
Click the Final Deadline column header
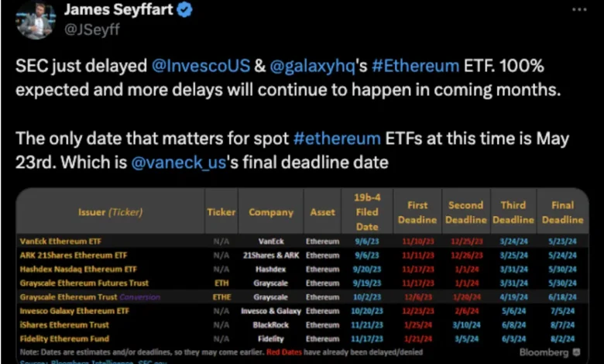click(562, 212)
